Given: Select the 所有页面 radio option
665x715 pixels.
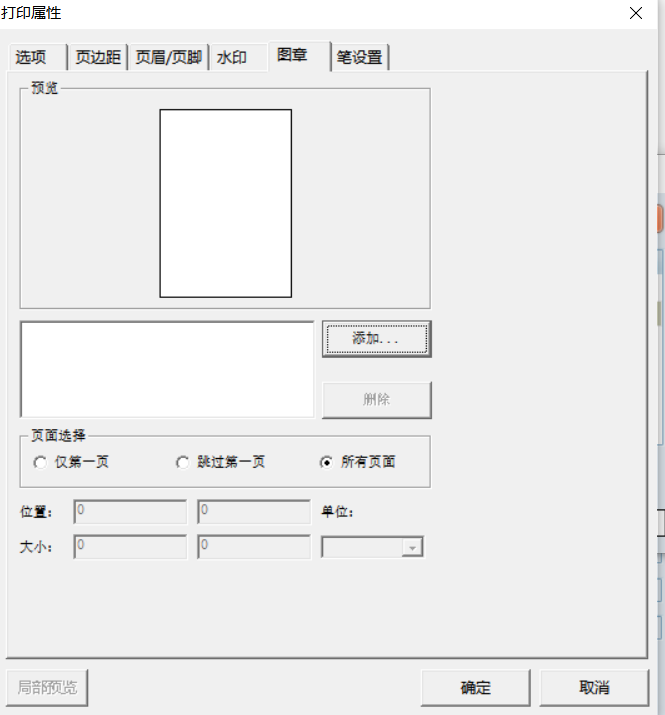Looking at the screenshot, I should [x=358, y=462].
